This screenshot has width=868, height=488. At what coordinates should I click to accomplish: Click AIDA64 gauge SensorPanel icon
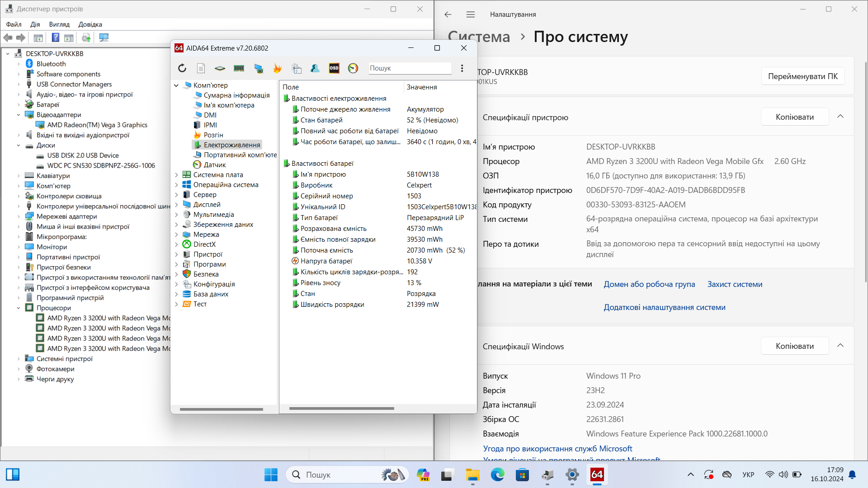[x=353, y=68]
